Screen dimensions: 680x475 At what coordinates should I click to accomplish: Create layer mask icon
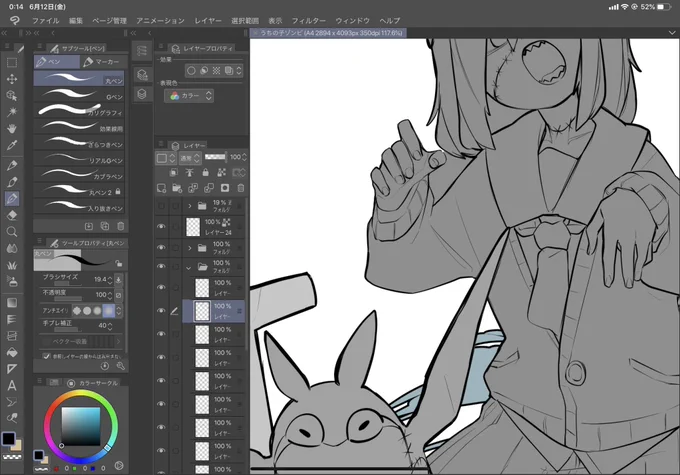225,188
